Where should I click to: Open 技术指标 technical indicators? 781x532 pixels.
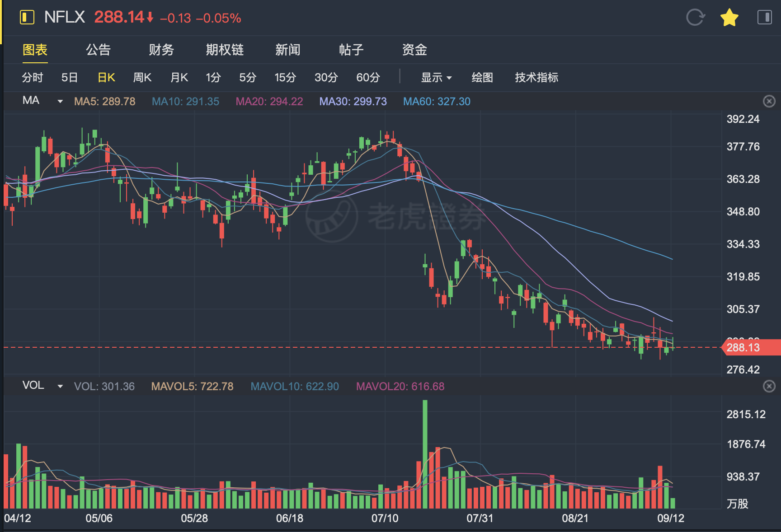point(536,78)
